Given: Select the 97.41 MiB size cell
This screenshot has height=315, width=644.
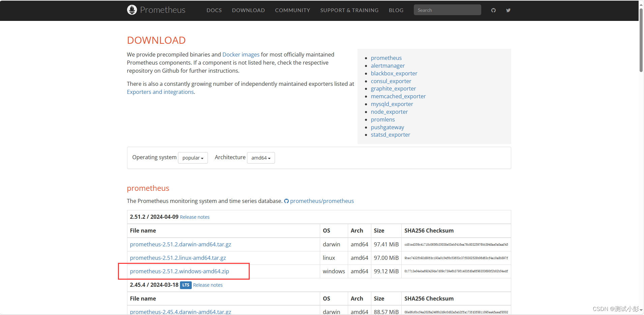Looking at the screenshot, I should pyautogui.click(x=386, y=244).
